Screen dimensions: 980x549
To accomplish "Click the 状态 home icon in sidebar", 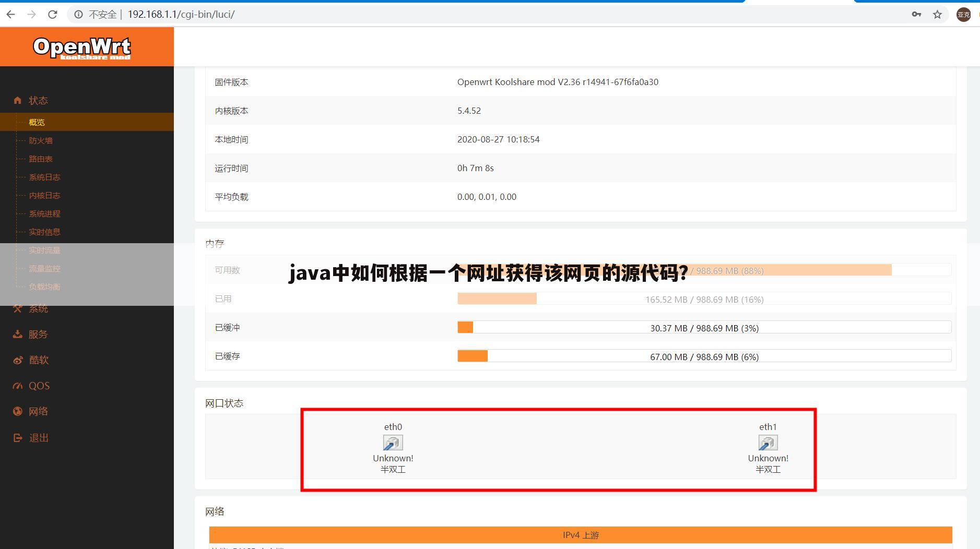I will (x=17, y=100).
